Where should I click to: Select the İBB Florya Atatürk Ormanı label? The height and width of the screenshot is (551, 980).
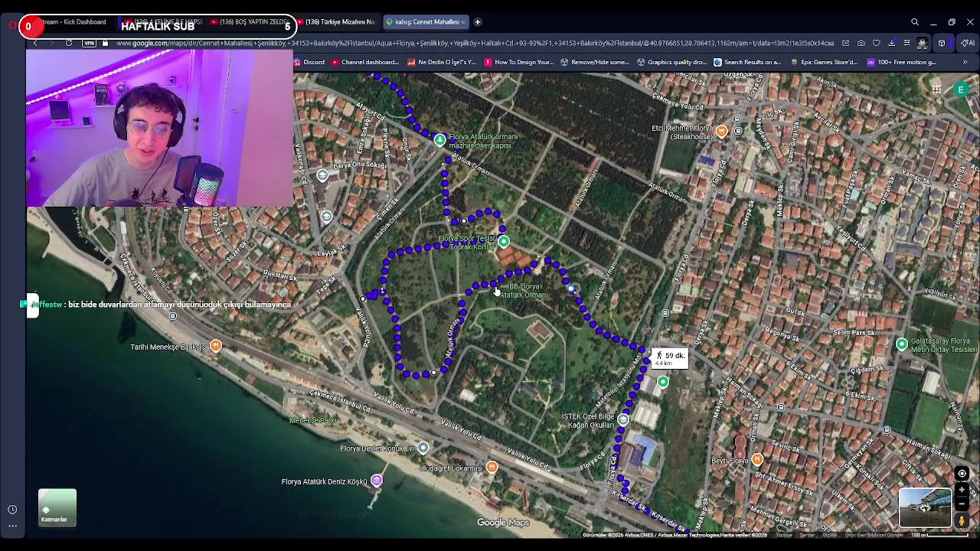point(524,291)
